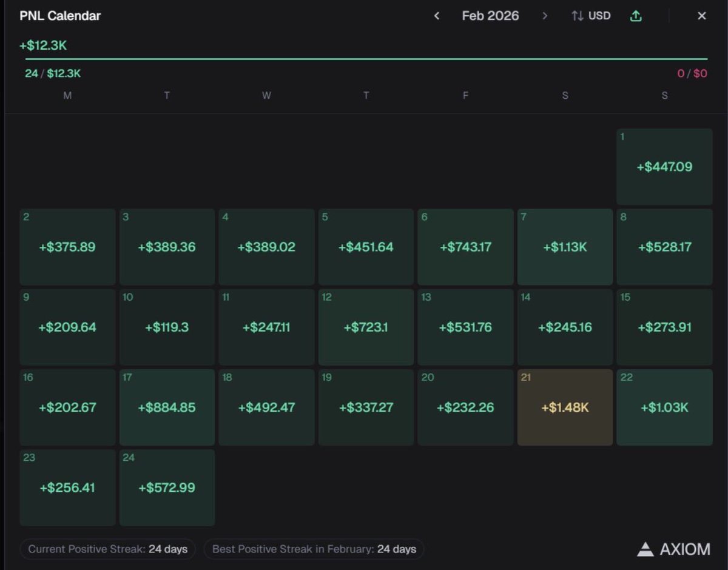Viewport: 728px width, 570px height.
Task: Go to previous month arrow
Action: click(x=436, y=16)
